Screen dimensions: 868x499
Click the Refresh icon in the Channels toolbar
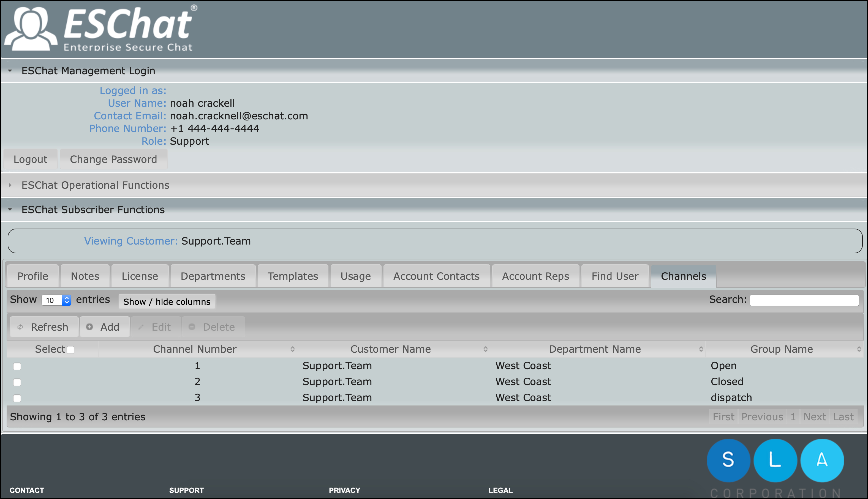pyautogui.click(x=20, y=327)
